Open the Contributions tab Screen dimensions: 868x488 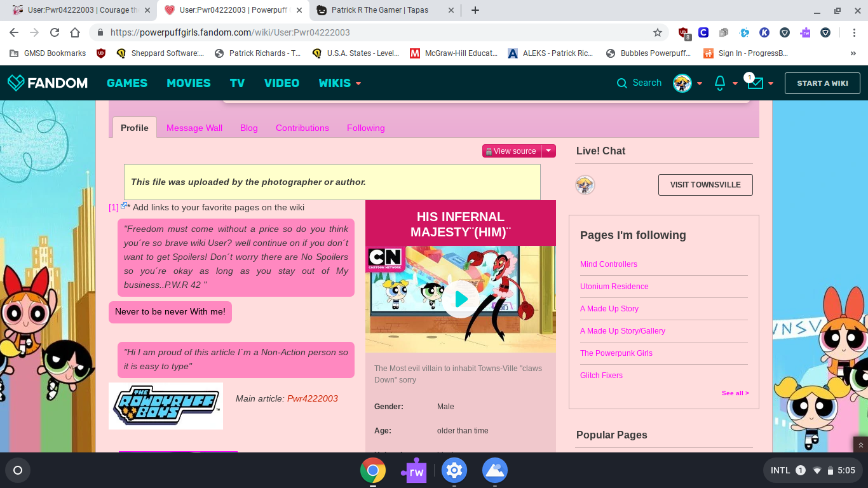pyautogui.click(x=302, y=128)
